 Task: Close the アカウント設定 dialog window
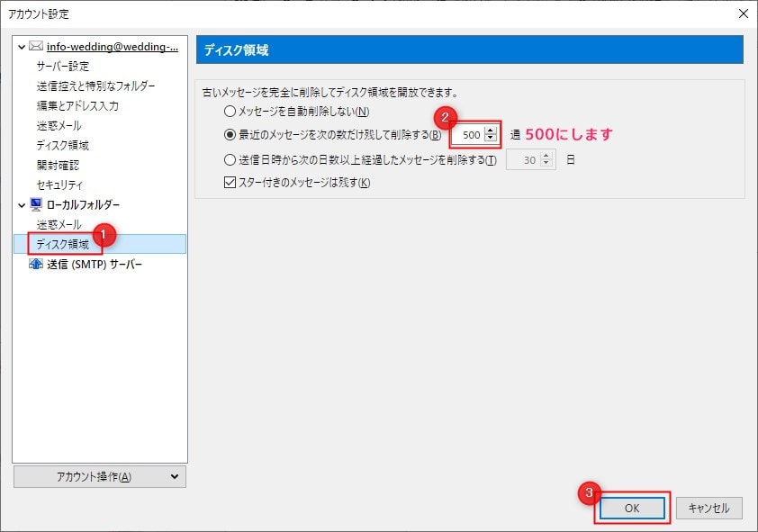click(742, 14)
